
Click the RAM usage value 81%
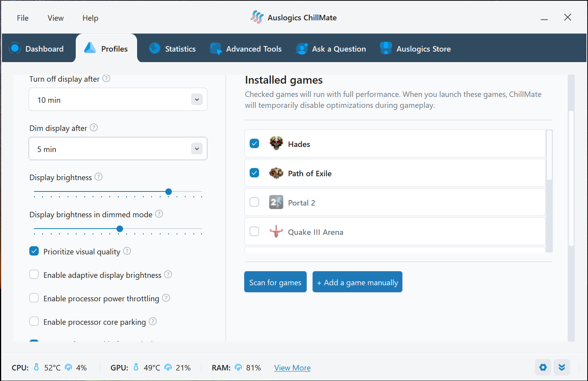[x=254, y=368]
